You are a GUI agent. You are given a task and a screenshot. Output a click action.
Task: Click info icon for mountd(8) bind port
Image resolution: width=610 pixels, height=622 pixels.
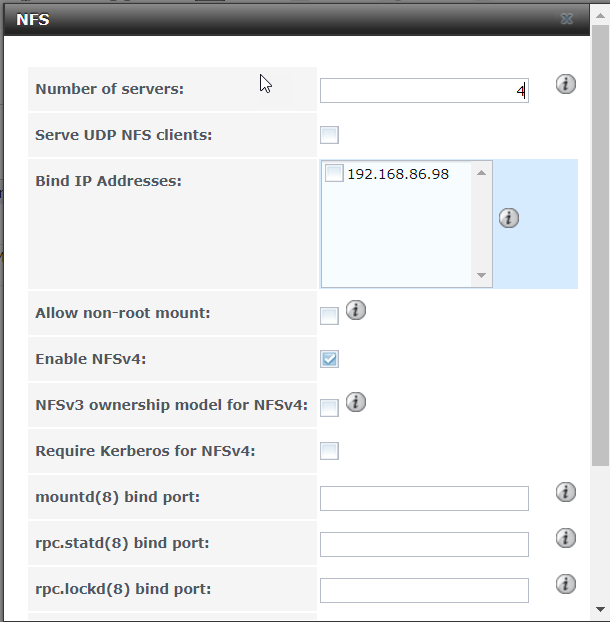coord(565,492)
